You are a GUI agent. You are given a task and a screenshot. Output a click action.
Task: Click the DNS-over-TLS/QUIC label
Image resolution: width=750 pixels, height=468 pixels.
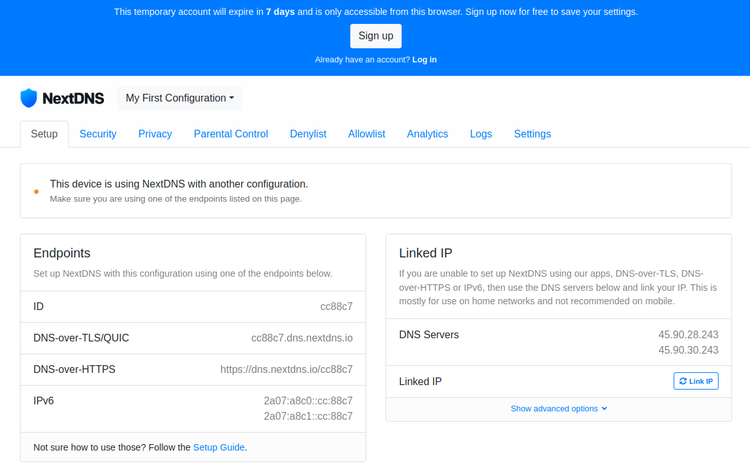81,338
